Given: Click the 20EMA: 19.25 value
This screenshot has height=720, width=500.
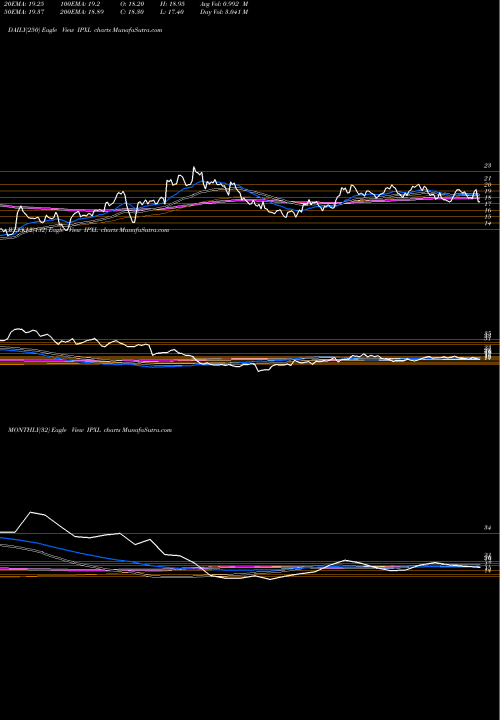Looking at the screenshot, I should point(23,4).
